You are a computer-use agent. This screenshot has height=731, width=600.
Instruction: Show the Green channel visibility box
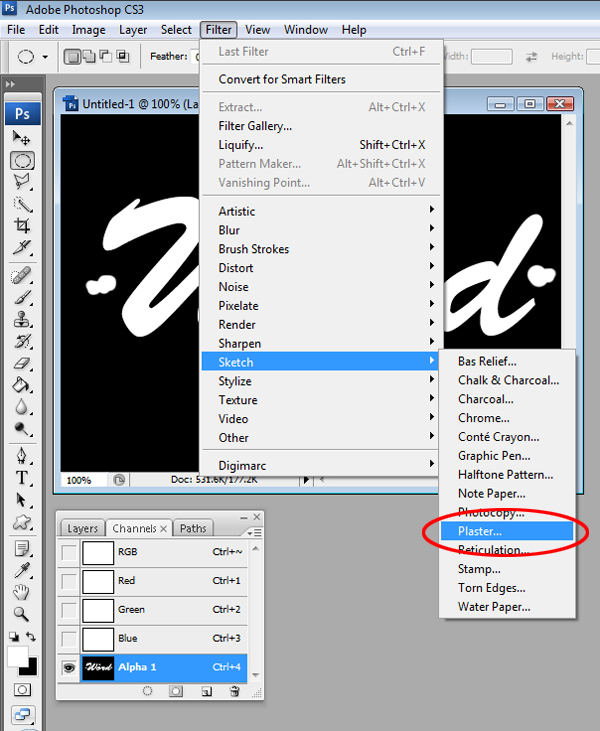coord(69,610)
